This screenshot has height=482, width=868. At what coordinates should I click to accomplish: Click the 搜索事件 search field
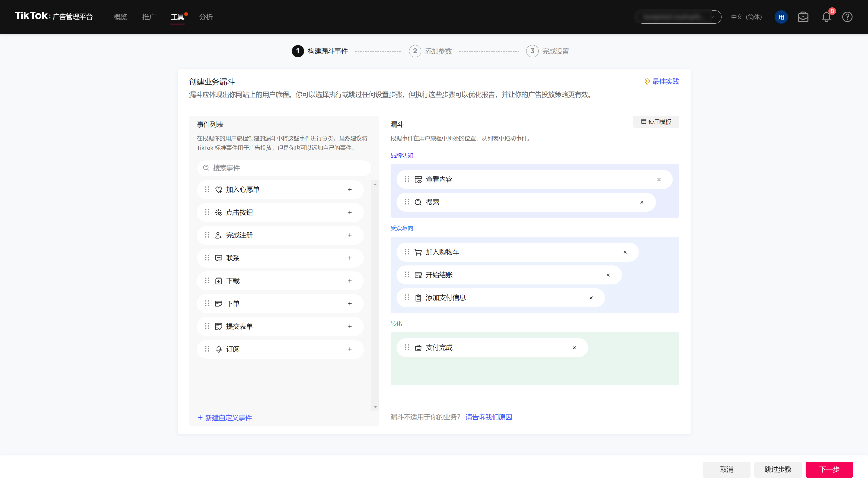(x=284, y=168)
